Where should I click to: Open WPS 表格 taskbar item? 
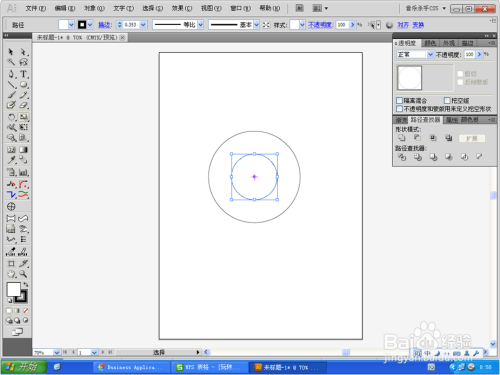(209, 367)
